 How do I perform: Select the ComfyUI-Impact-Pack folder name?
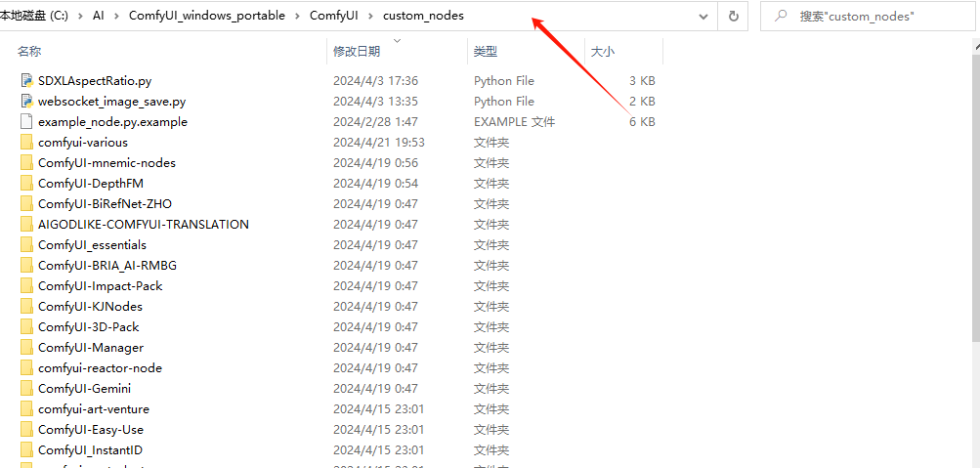coord(100,286)
